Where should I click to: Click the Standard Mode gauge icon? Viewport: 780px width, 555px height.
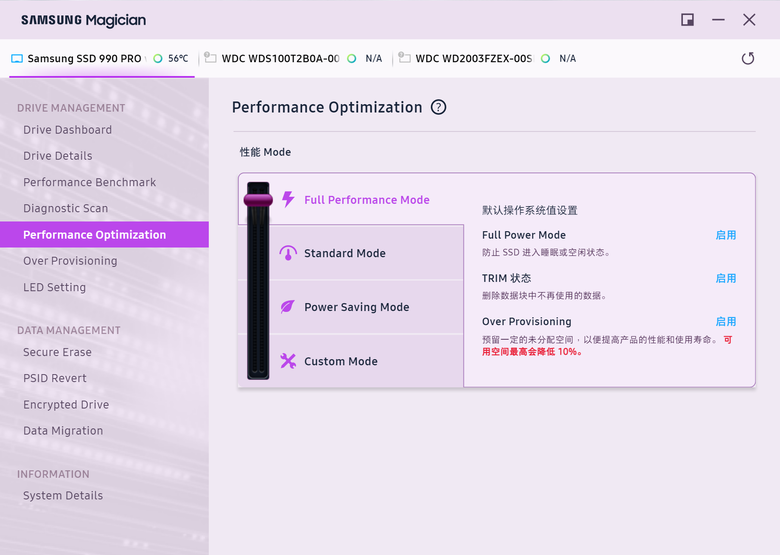tap(288, 253)
